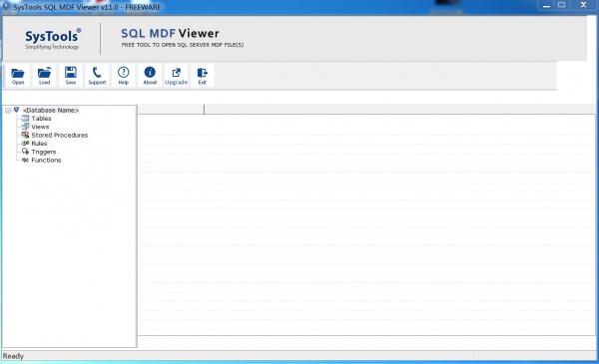Open Support via the phone icon
This screenshot has width=599, height=364.
[97, 75]
